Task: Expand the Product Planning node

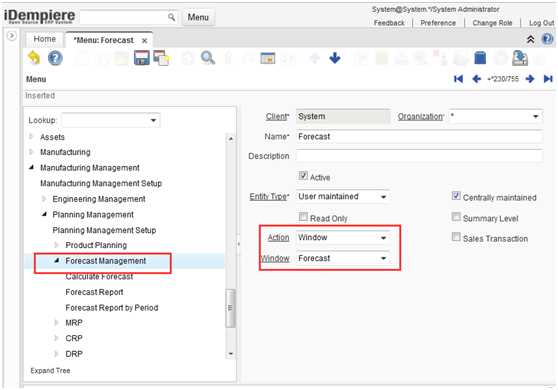Action: 57,245
